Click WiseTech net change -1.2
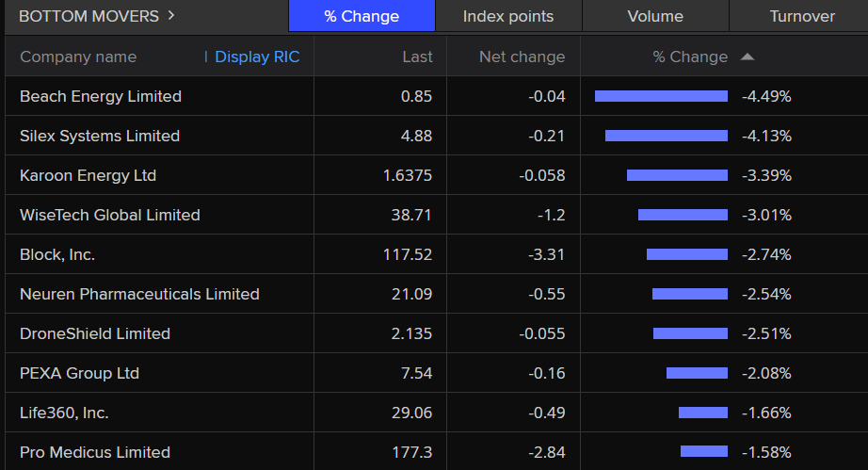Image resolution: width=868 pixels, height=470 pixels. [551, 215]
